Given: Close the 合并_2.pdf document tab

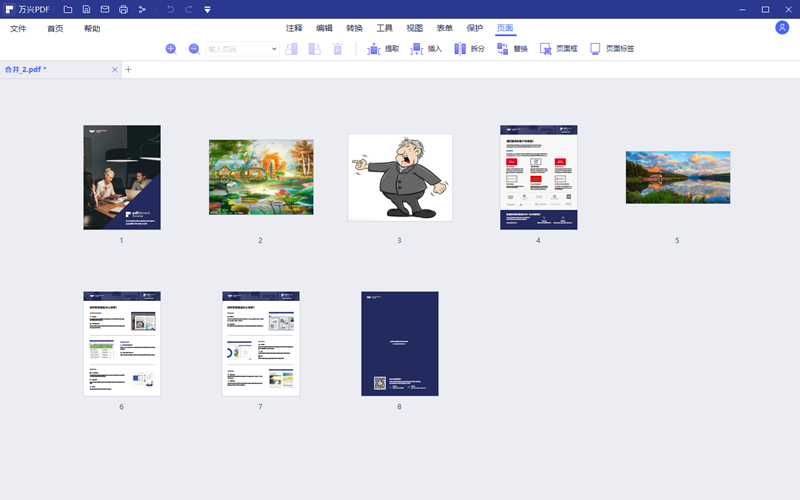Looking at the screenshot, I should tap(114, 70).
